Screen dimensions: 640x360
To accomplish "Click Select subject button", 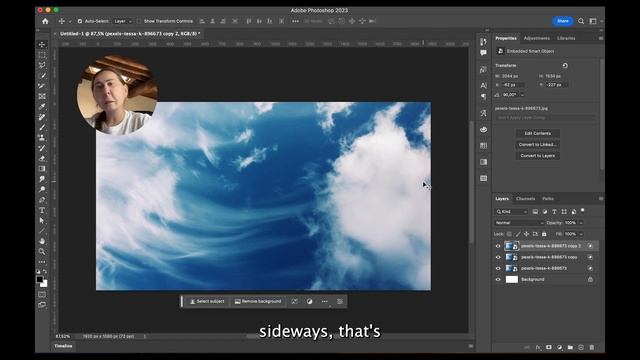I will [207, 301].
